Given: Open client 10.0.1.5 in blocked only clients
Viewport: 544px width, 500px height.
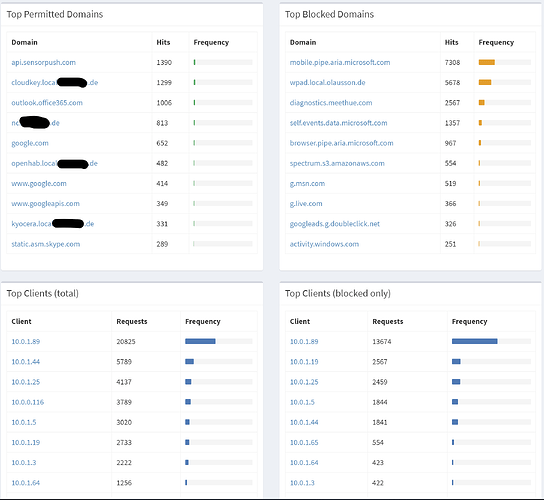Looking at the screenshot, I should 302,402.
